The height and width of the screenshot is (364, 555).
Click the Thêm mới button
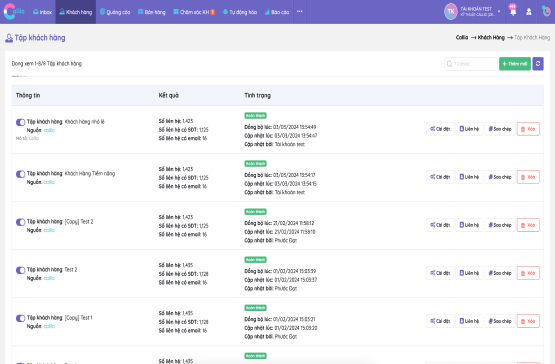515,64
